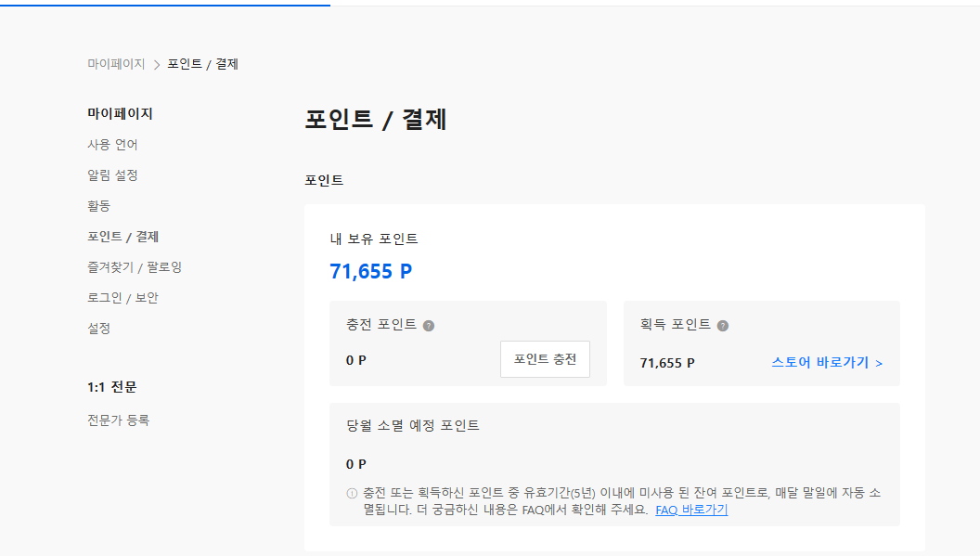Go to 마이페이지 in the breadcrumb
This screenshot has width=980, height=556.
(x=116, y=64)
